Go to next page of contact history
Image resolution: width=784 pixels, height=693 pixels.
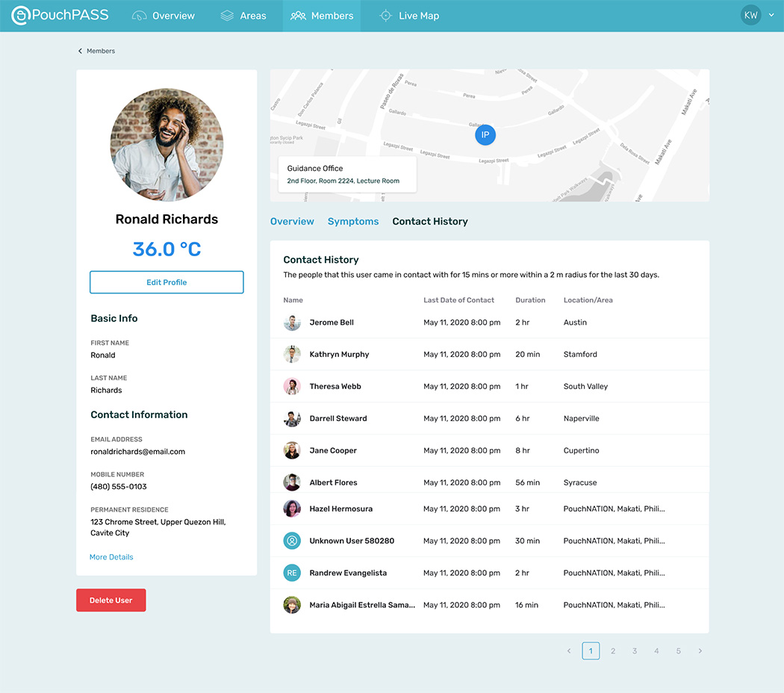pyautogui.click(x=700, y=651)
